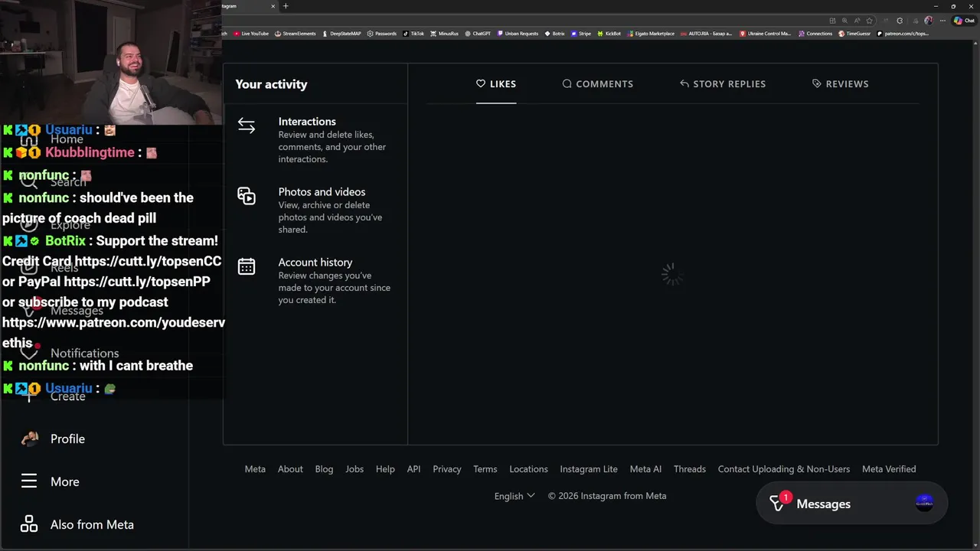The height and width of the screenshot is (551, 980).
Task: Close the Instagram browser tab
Action: pos(273,6)
